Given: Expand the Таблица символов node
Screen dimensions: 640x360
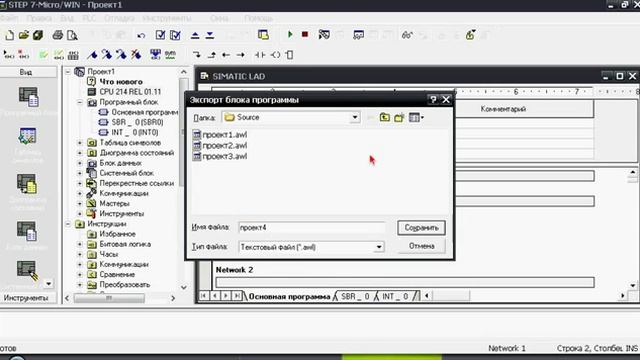Looking at the screenshot, I should point(80,143).
